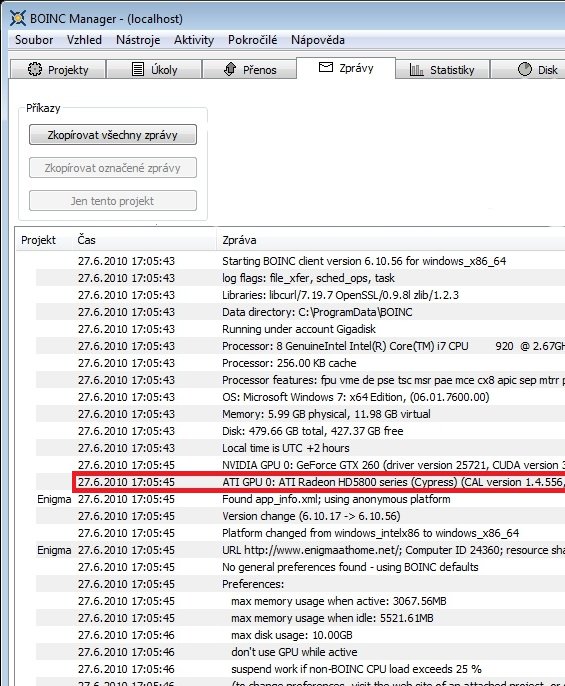Click Zkopírovat označené zprávy button

[113, 168]
